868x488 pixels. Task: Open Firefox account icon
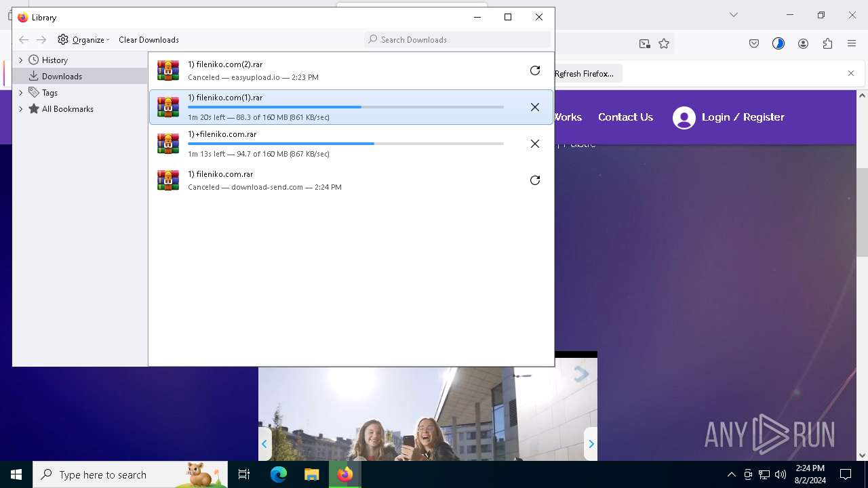click(803, 44)
